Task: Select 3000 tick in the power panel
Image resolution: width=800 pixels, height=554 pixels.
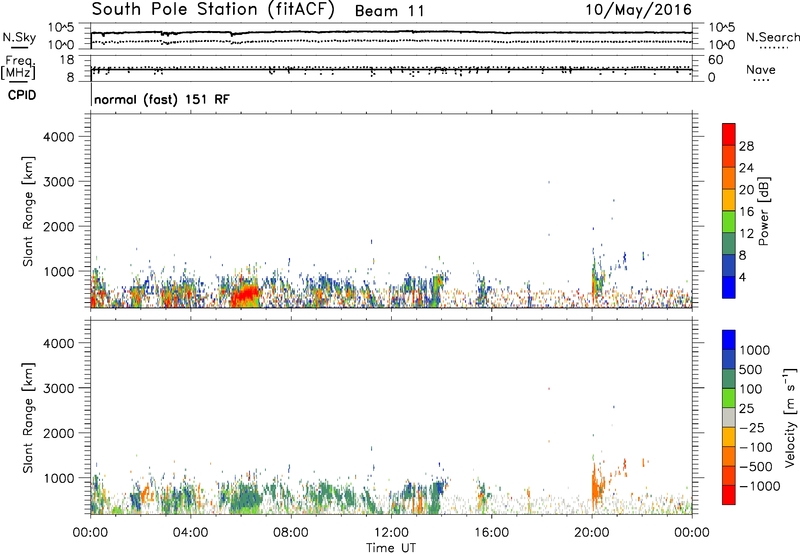Action: click(59, 182)
